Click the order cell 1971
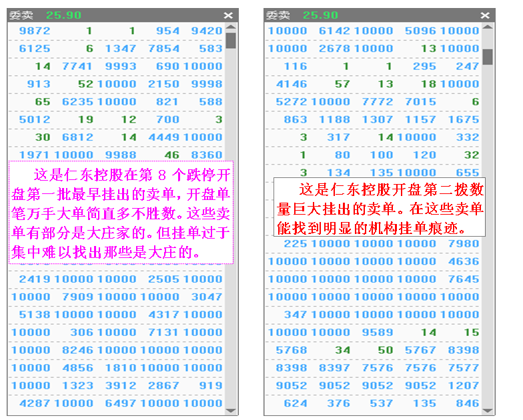Image resolution: width=523 pixels, height=420 pixels. coord(35,155)
